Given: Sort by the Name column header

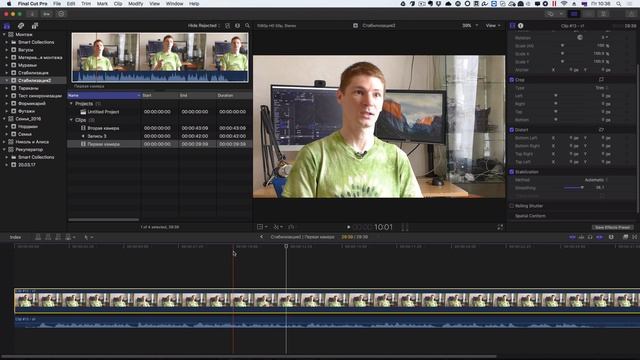Looking at the screenshot, I should (104, 96).
